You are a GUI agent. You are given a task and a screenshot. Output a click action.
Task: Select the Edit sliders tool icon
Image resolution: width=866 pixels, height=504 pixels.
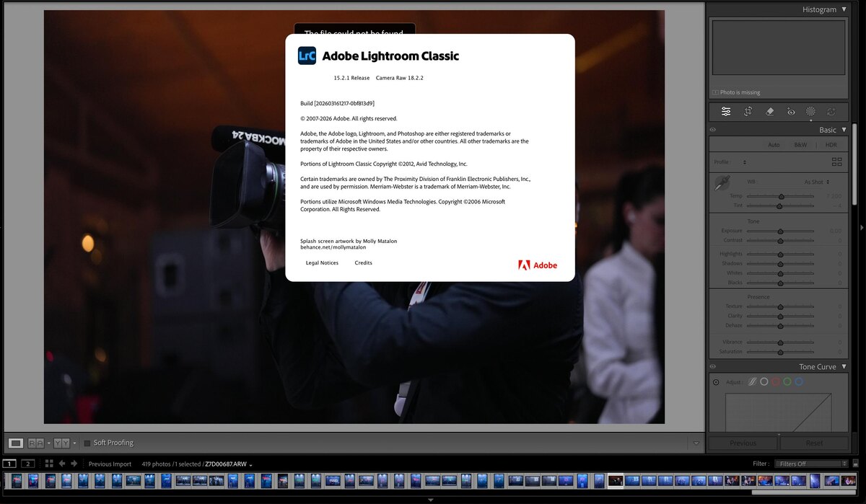[726, 112]
